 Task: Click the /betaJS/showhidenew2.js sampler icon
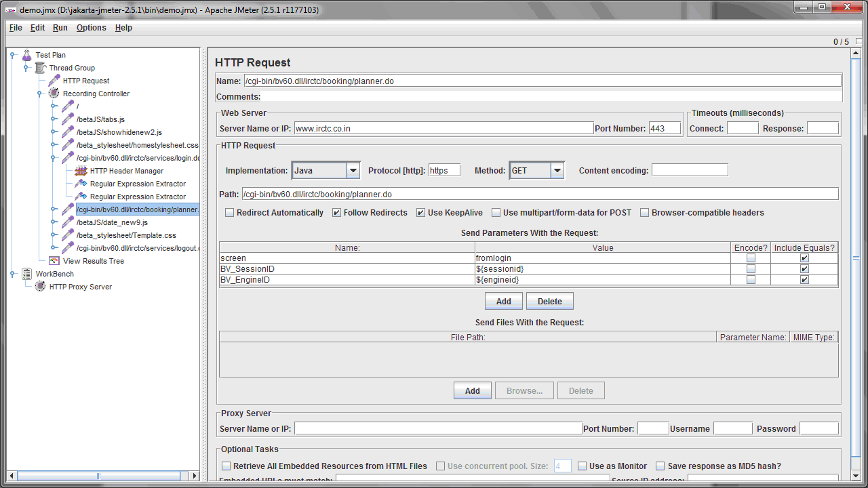[68, 132]
